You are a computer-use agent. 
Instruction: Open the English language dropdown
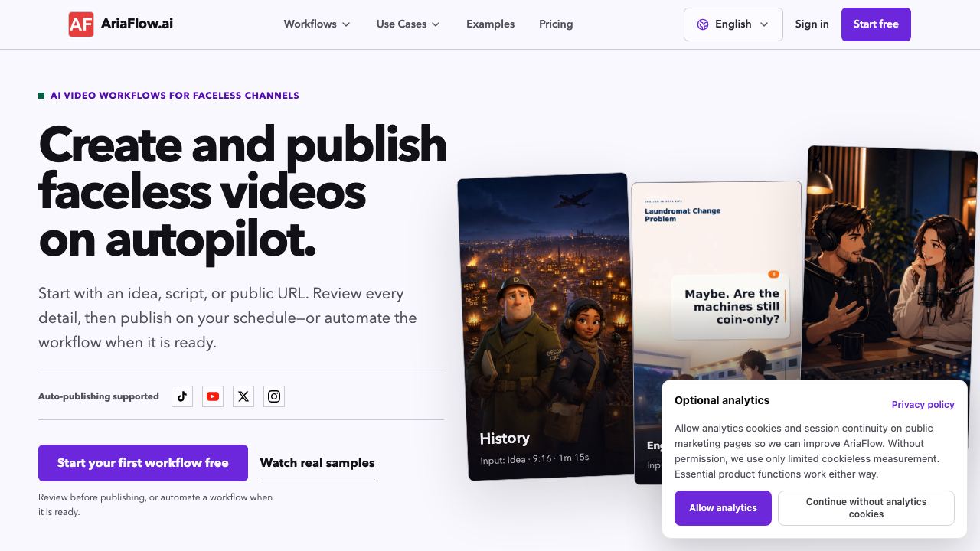(x=733, y=24)
